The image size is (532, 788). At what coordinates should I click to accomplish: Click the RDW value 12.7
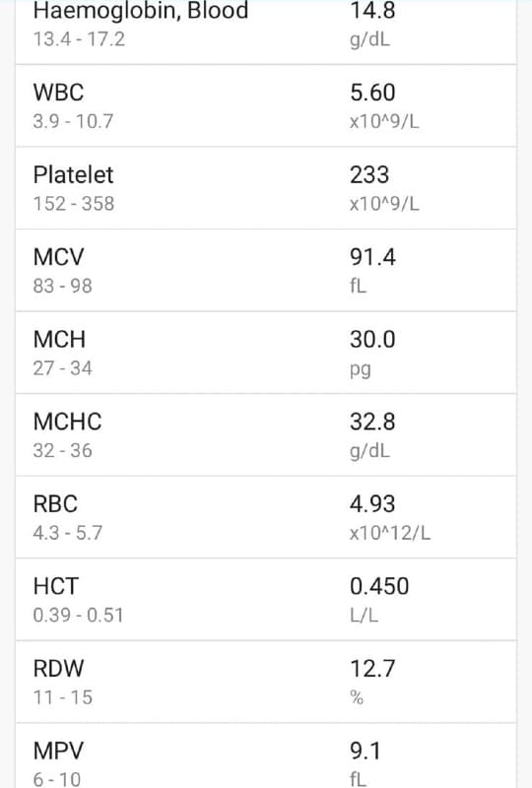372,669
